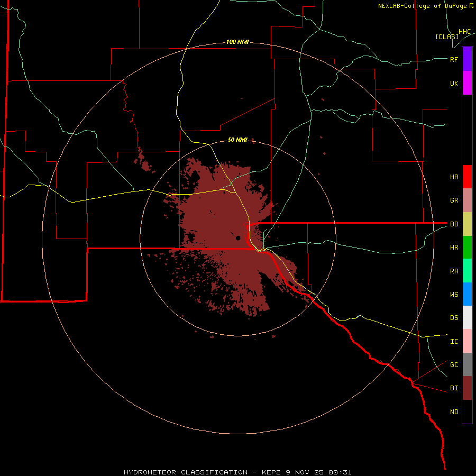Click the red HA legend swatch
This screenshot has width=476, height=476.
[467, 177]
